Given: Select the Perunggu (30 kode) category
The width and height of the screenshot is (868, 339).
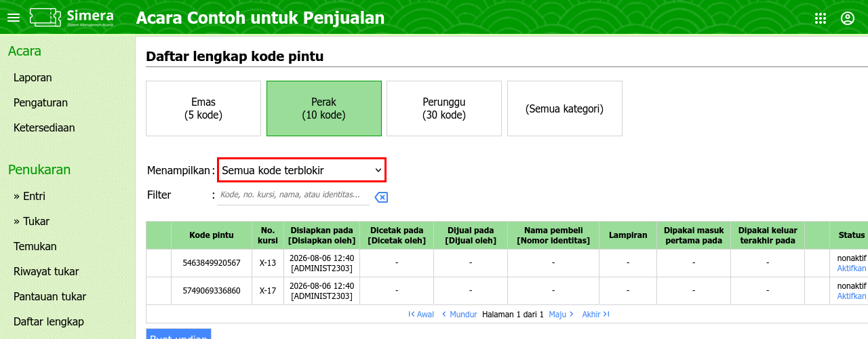Looking at the screenshot, I should point(444,108).
